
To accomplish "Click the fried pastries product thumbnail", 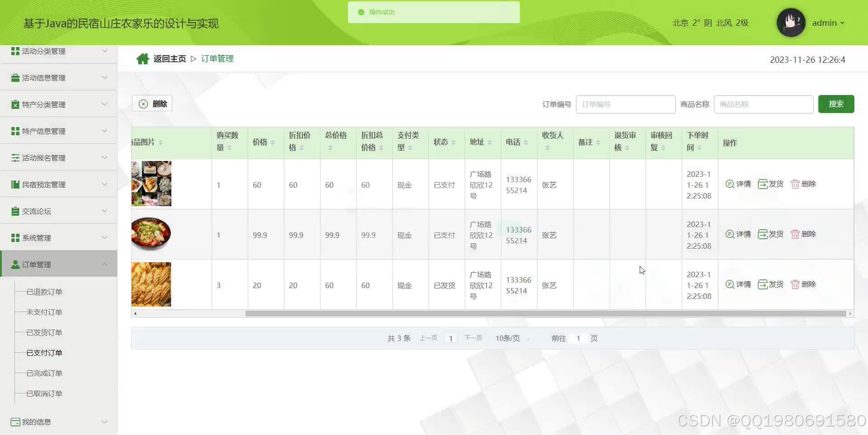I will point(151,284).
